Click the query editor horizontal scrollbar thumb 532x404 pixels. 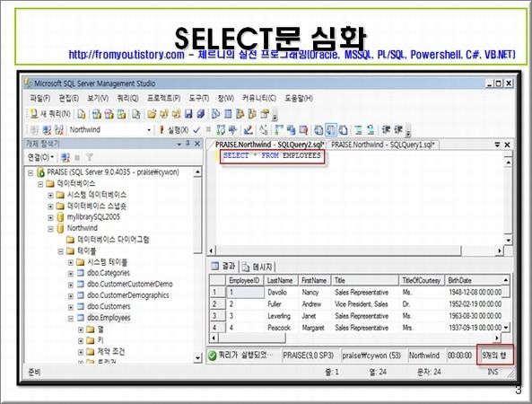(x=338, y=250)
